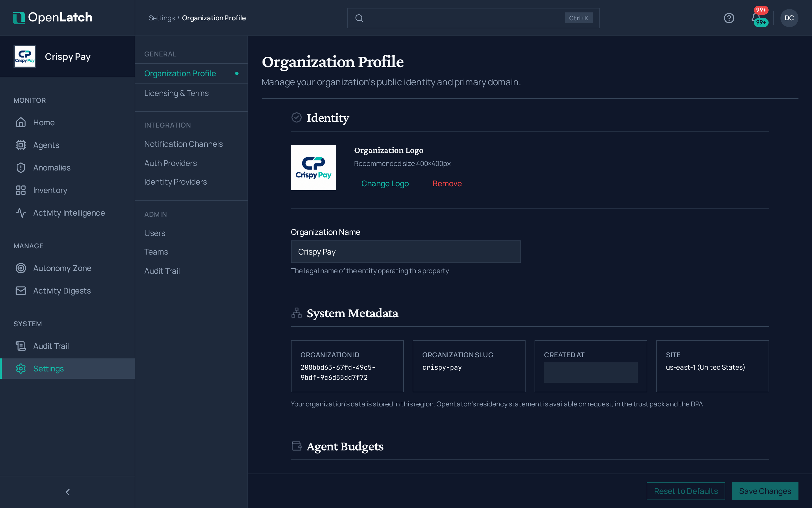812x508 pixels.
Task: Click Reset to Defaults button
Action: coord(686,491)
